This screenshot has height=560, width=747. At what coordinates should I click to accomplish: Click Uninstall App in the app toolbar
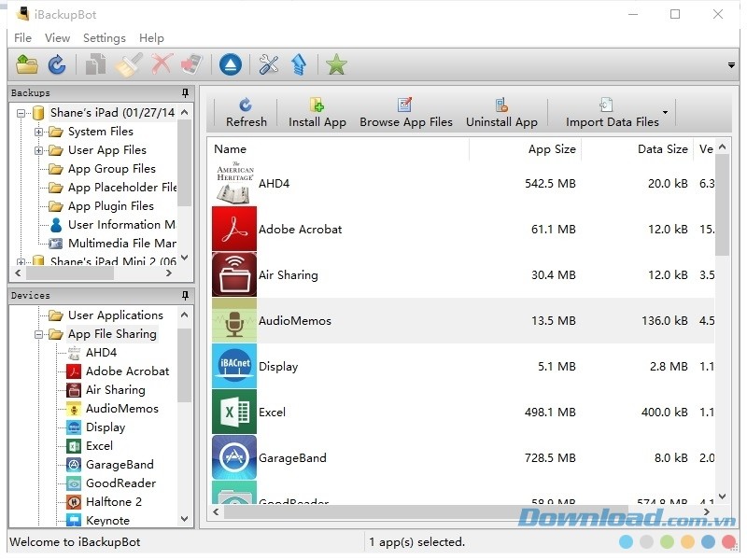click(501, 113)
